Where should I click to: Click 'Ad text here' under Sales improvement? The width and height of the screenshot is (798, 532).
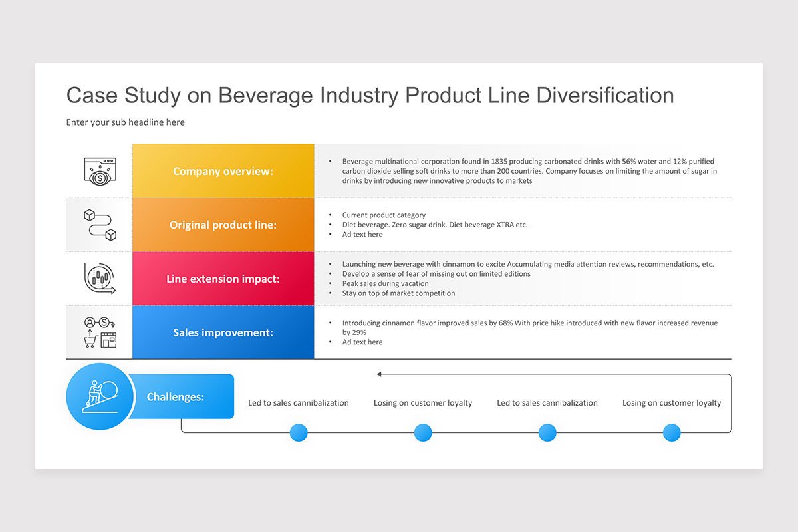362,342
